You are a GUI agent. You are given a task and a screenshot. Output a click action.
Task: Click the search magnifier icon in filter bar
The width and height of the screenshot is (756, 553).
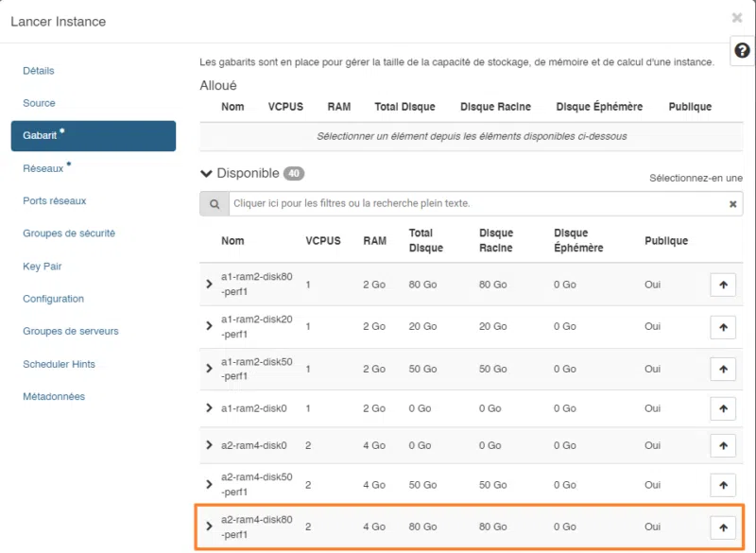(x=215, y=203)
